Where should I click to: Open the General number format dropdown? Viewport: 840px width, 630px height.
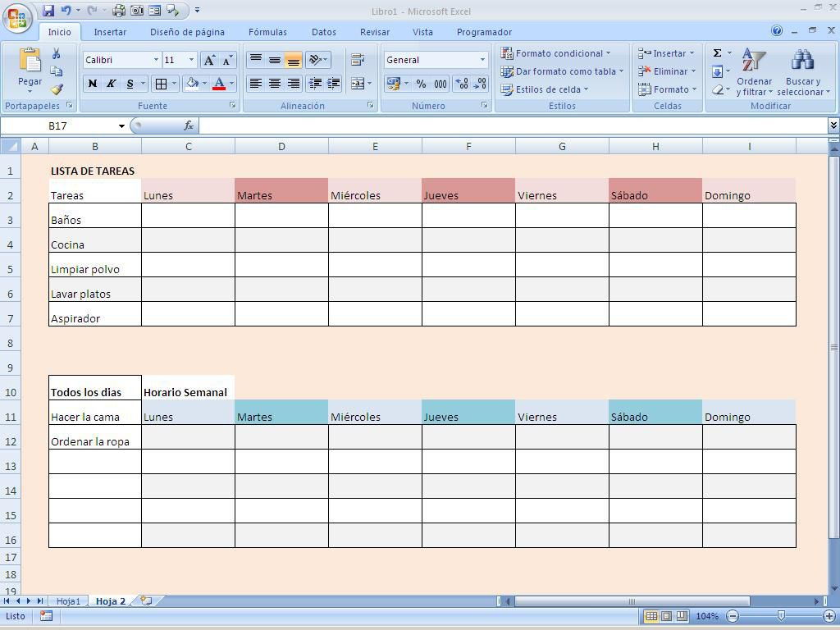coord(435,59)
